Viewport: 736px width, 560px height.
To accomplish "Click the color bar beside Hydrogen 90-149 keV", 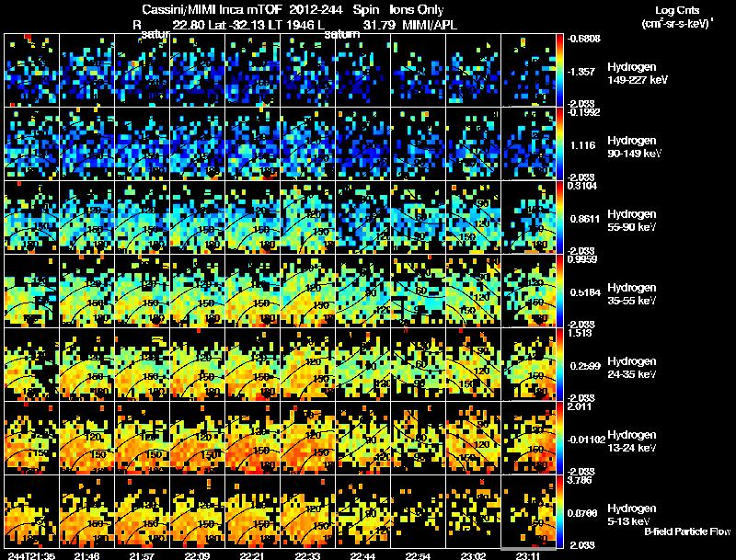I will point(560,143).
